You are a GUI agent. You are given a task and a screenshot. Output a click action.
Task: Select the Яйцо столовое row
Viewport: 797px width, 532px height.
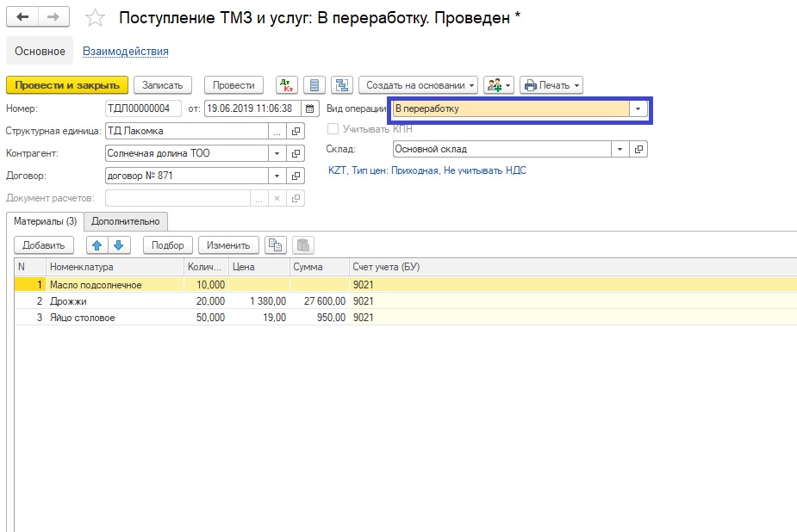[x=406, y=318]
